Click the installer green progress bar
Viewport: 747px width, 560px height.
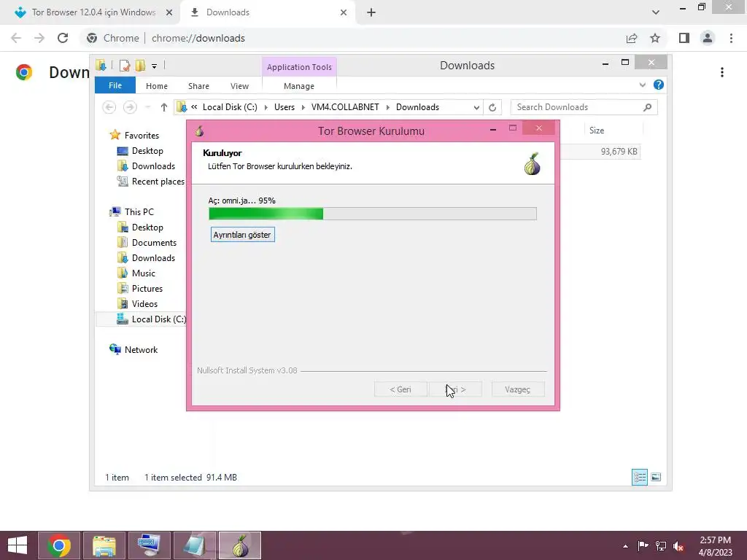(x=373, y=214)
